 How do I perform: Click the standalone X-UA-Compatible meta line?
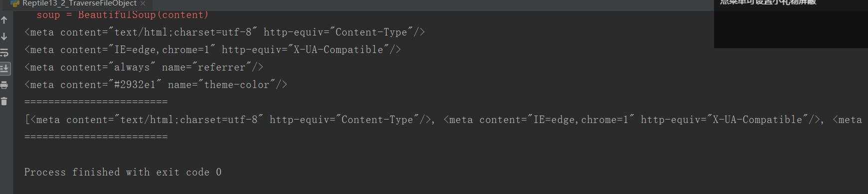pyautogui.click(x=213, y=50)
